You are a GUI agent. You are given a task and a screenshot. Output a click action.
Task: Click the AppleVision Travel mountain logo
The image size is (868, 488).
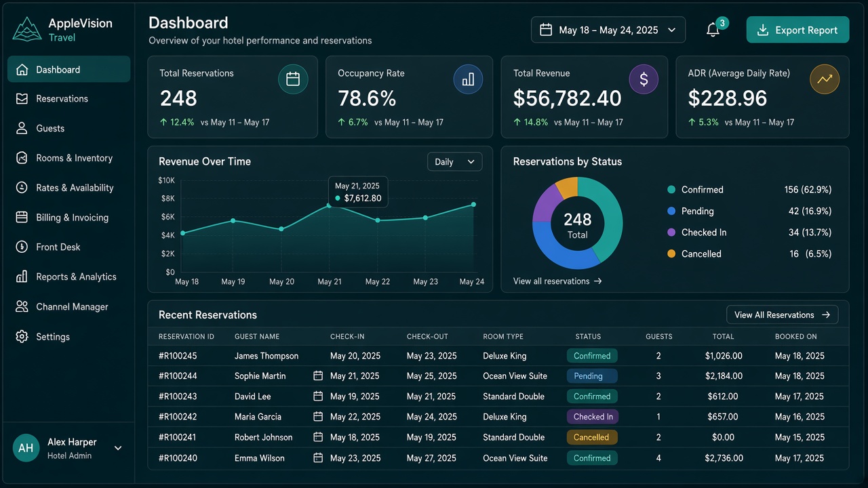pos(27,29)
